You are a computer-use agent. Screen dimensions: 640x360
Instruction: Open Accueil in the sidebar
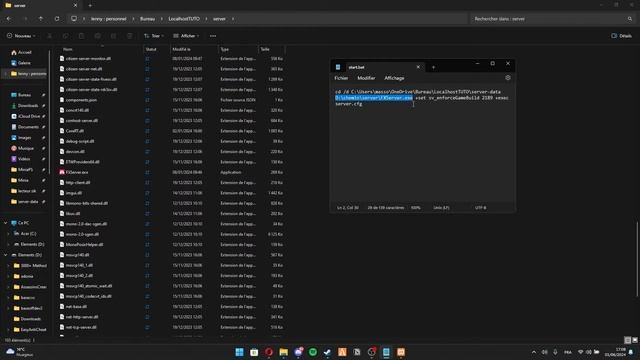[x=24, y=52]
